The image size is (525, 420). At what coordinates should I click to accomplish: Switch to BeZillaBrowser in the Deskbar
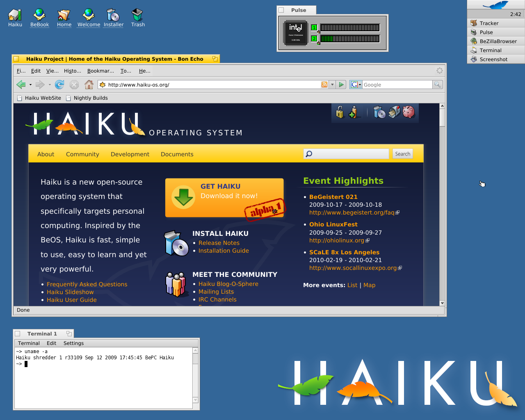coord(495,41)
